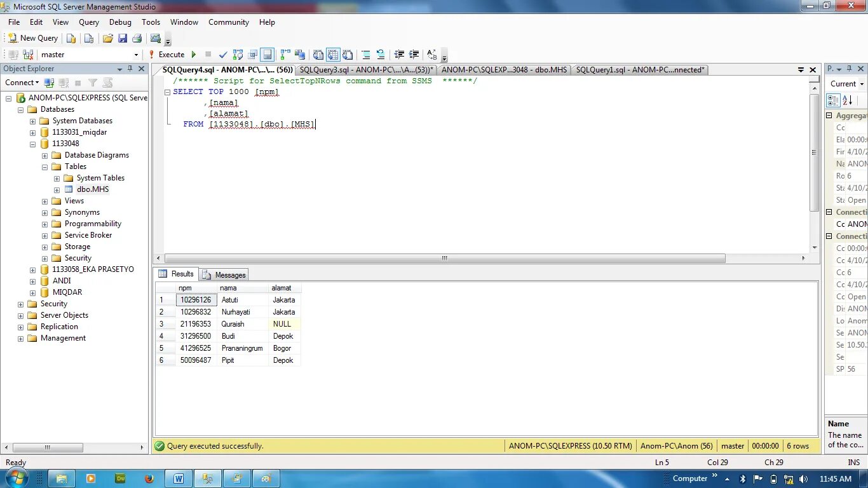Open the Query menu

[x=89, y=22]
